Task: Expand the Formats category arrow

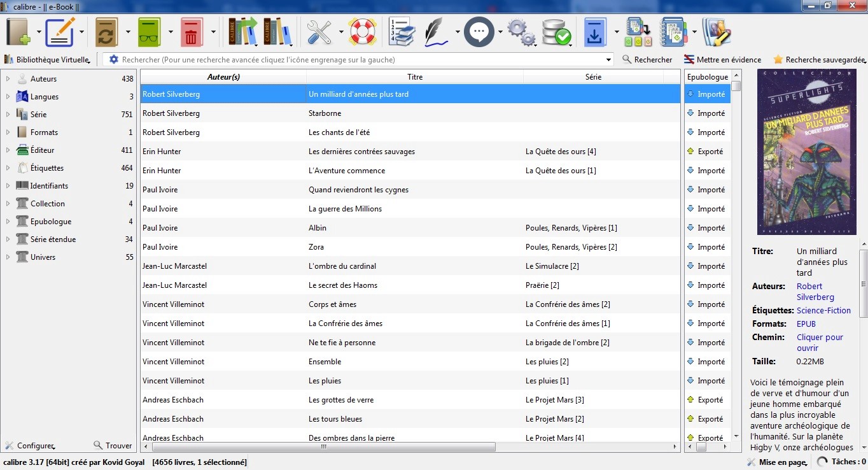Action: click(8, 132)
